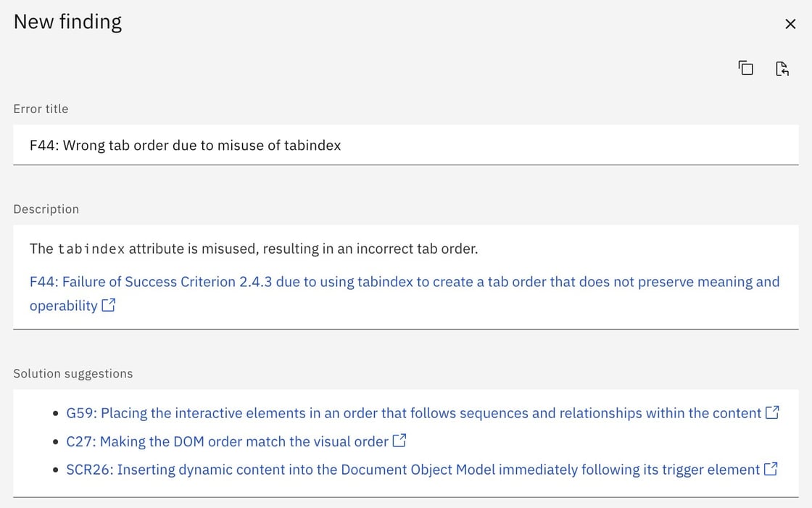Click external link icon after 'operability'
This screenshot has height=508, width=812.
(x=109, y=305)
